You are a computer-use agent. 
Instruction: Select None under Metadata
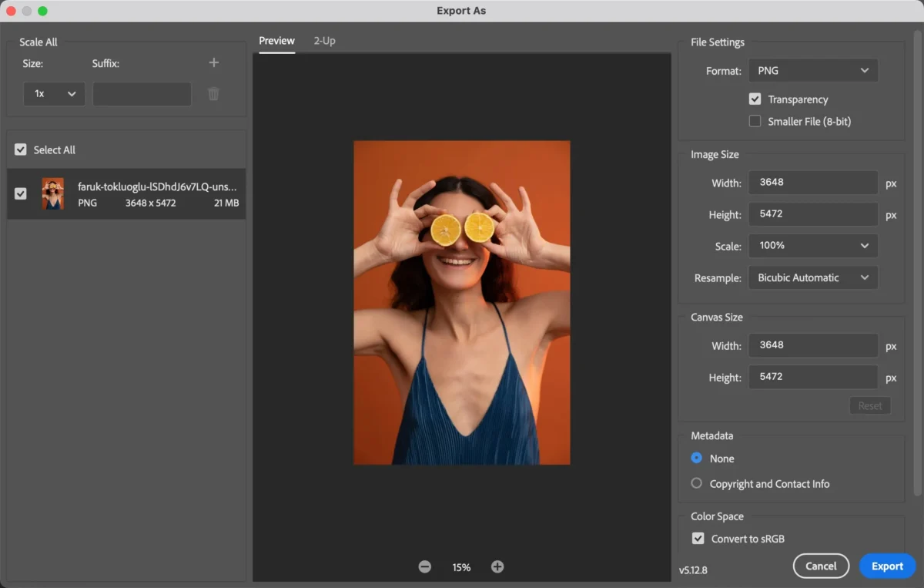696,458
